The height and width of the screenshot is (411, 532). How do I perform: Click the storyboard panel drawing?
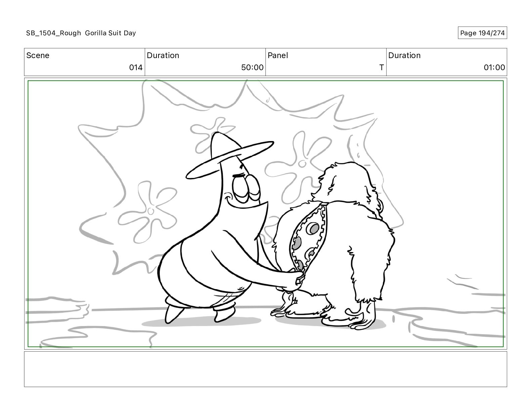[266, 214]
